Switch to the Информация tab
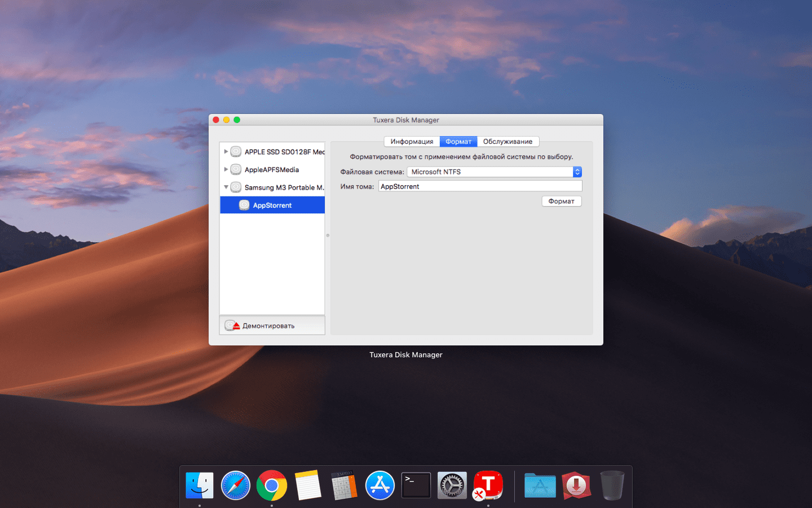The width and height of the screenshot is (812, 508). [412, 141]
